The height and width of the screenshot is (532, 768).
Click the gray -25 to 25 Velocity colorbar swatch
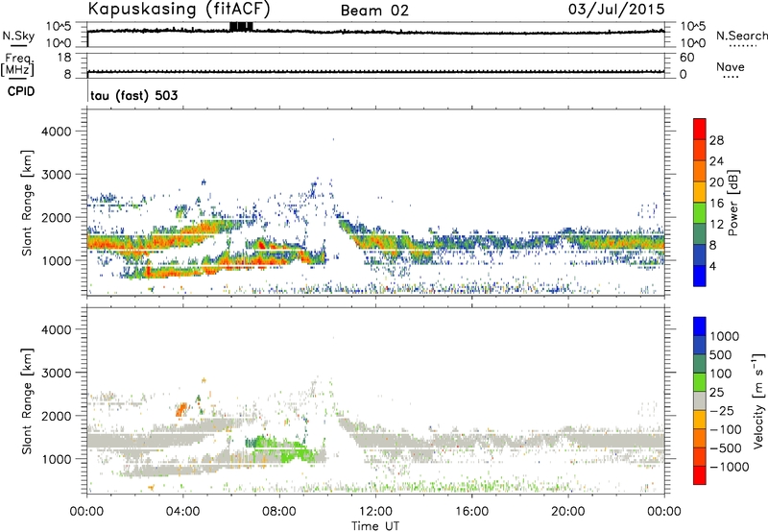[x=700, y=401]
